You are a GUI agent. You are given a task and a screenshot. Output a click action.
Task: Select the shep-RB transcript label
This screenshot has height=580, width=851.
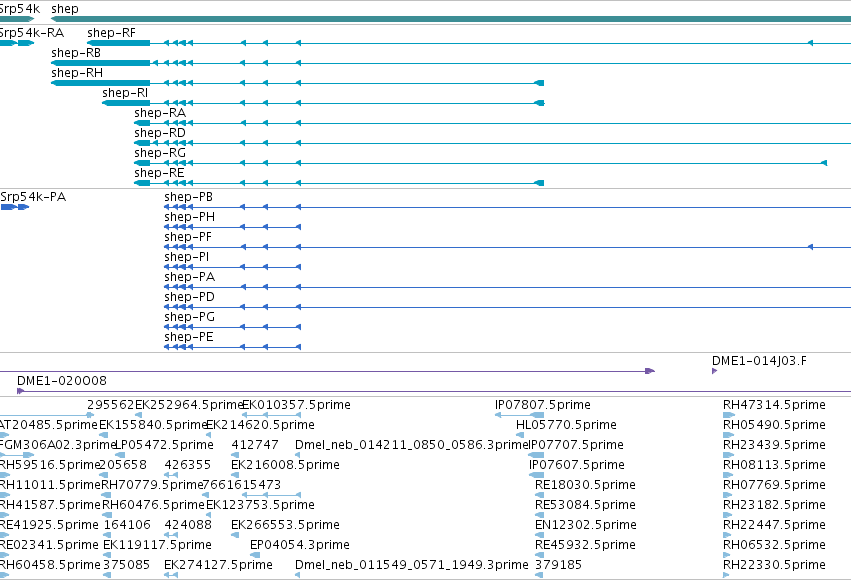(76, 53)
